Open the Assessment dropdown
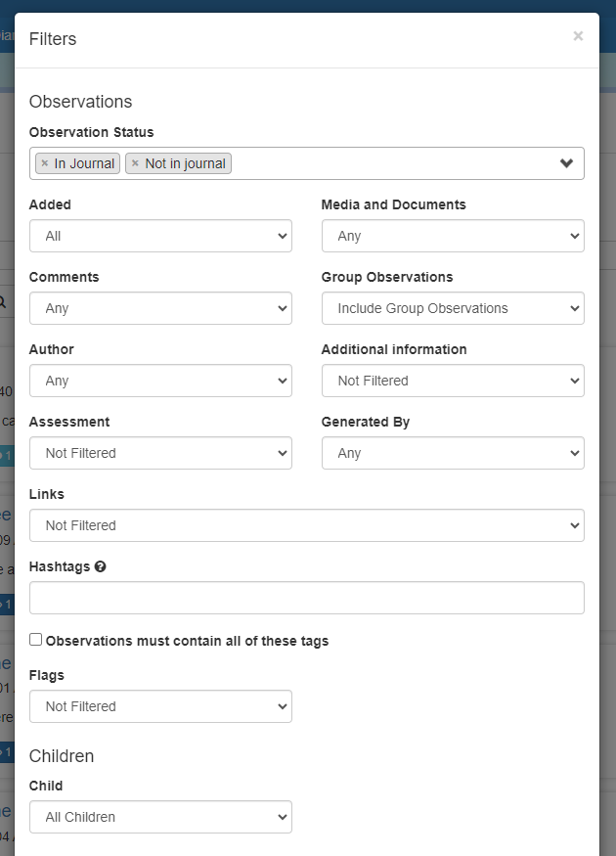This screenshot has height=856, width=616. pyautogui.click(x=160, y=453)
